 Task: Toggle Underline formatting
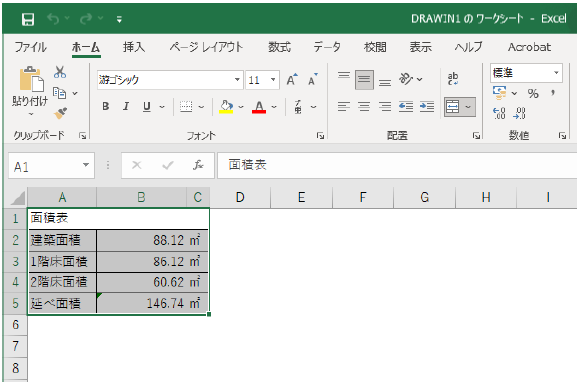[147, 107]
